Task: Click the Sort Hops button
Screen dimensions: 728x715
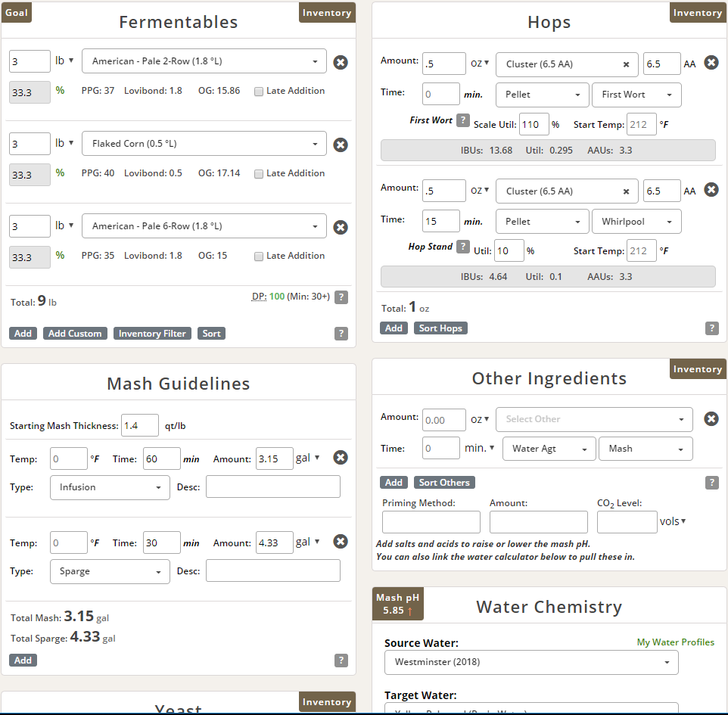Action: point(440,328)
